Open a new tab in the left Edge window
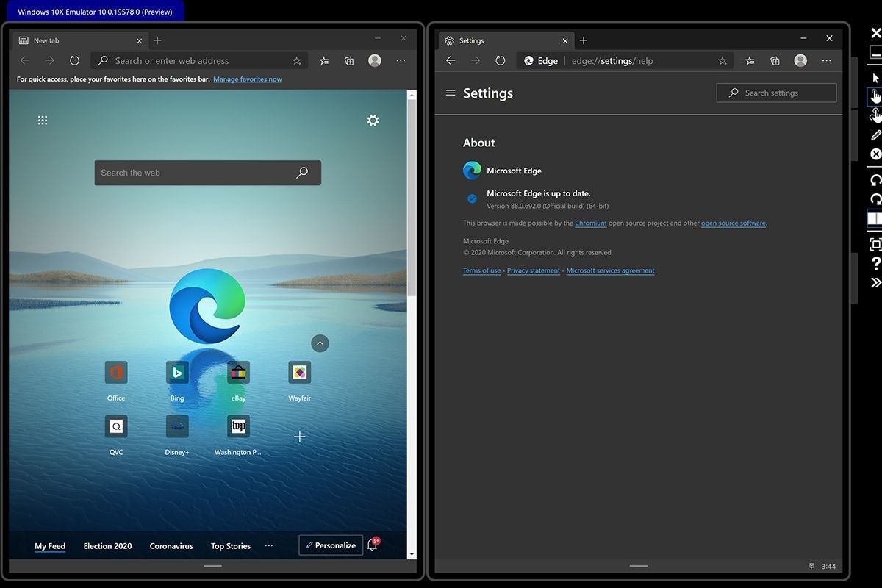This screenshot has height=588, width=882. click(x=157, y=40)
